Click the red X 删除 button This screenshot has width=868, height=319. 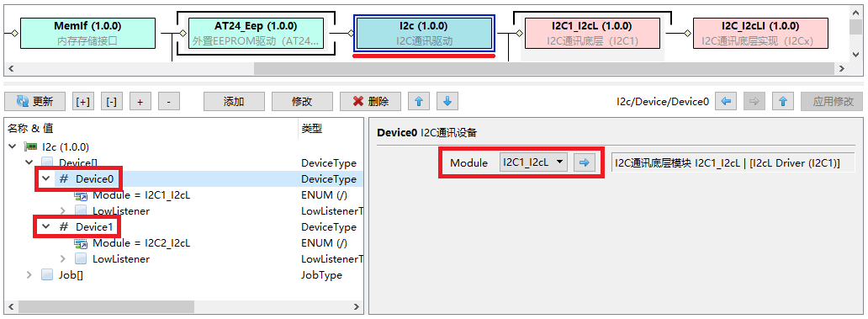coord(370,101)
